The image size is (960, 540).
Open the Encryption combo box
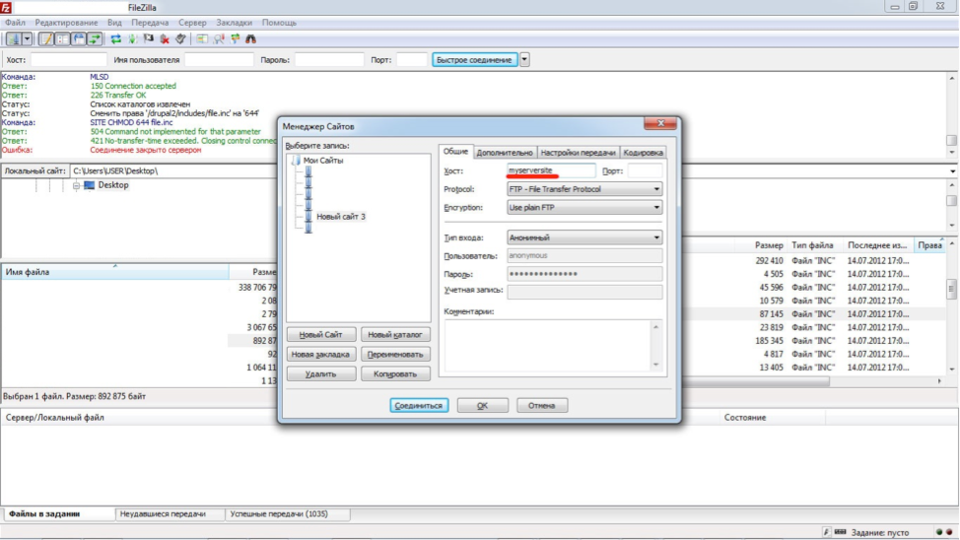(x=584, y=208)
